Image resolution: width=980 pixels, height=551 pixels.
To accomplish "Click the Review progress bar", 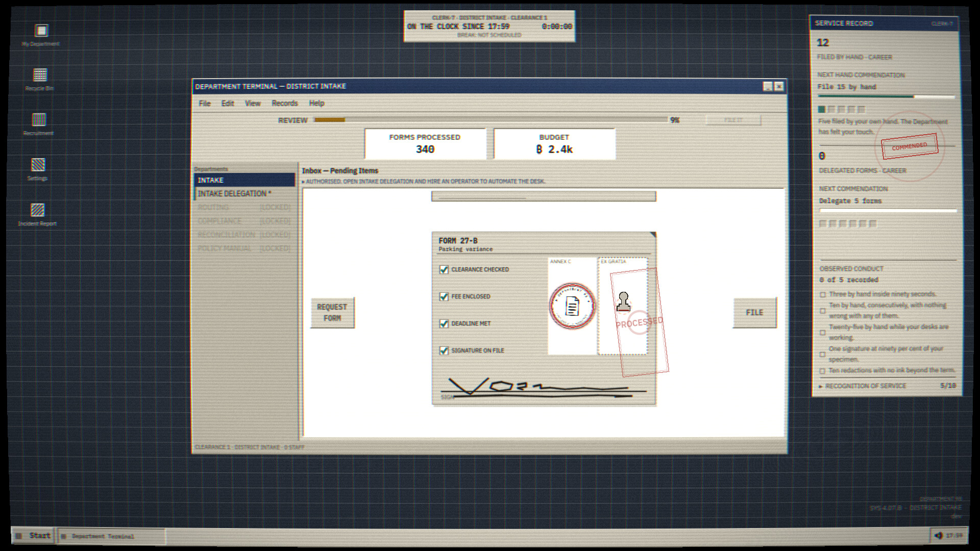I will point(491,120).
